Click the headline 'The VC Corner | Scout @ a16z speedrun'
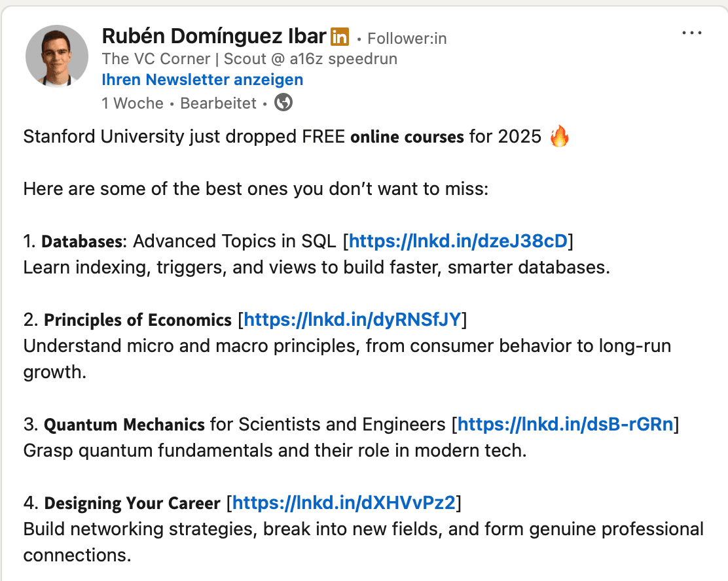The height and width of the screenshot is (581, 728). (x=249, y=58)
